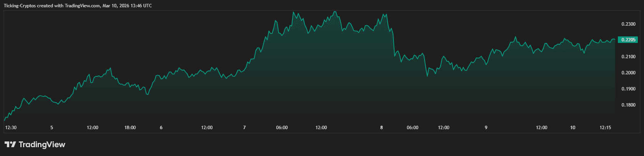Select day 8 on the time axis
This screenshot has height=156, width=644.
tap(382, 128)
